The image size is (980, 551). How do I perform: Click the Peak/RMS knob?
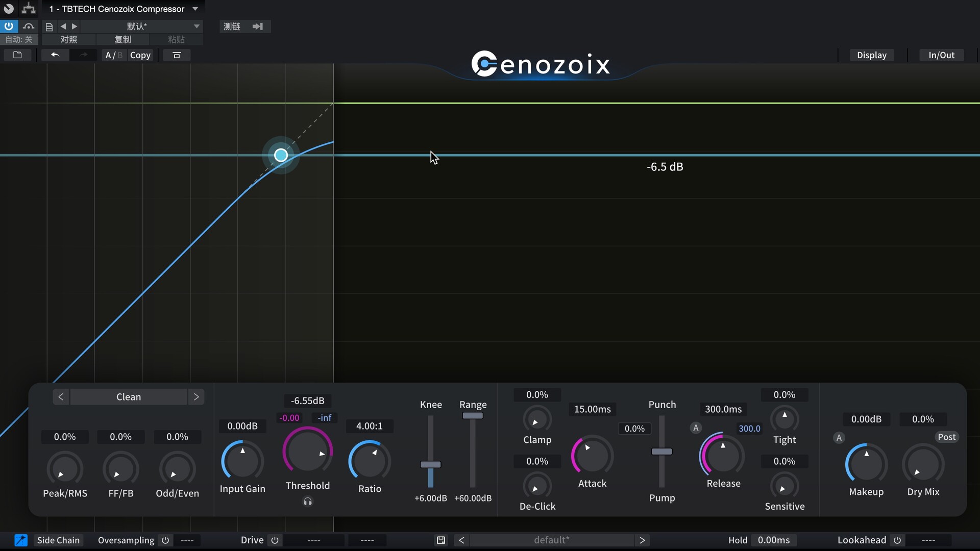(65, 469)
